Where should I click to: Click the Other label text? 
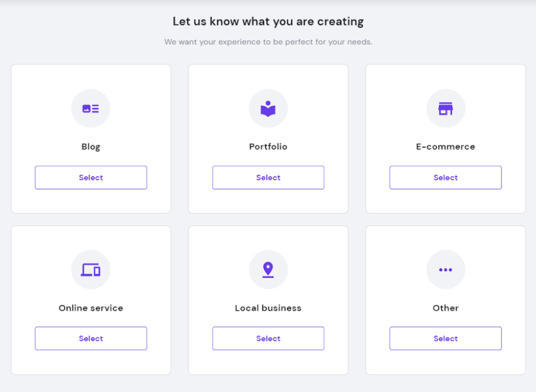coord(445,308)
